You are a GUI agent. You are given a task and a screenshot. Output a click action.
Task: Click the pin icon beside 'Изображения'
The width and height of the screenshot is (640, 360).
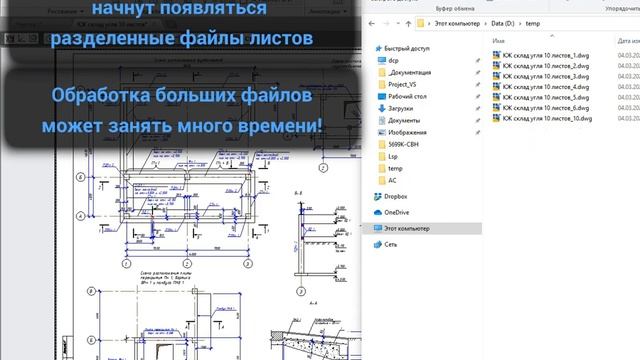coord(478,133)
